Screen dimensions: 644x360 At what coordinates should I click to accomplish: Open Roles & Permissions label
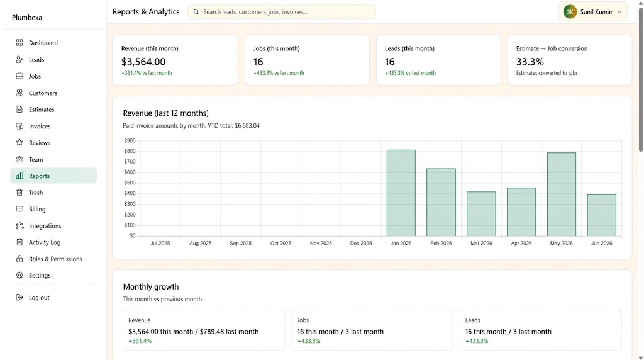[x=55, y=259]
